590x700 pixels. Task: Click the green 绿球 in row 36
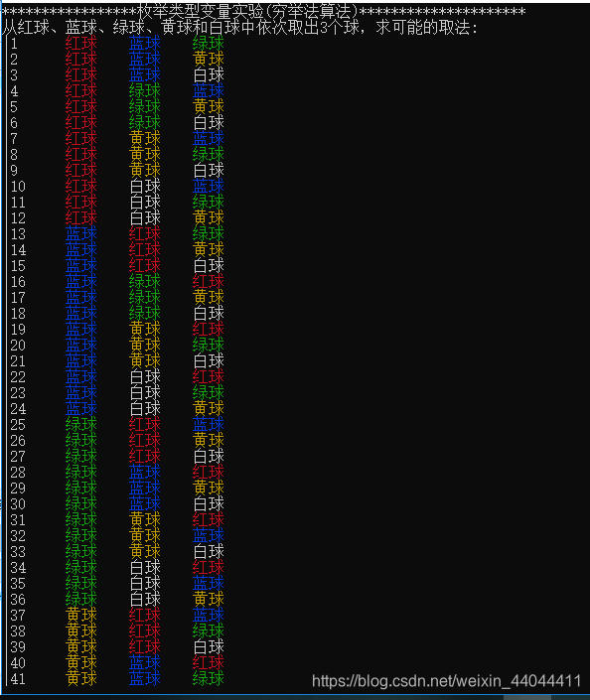80,600
